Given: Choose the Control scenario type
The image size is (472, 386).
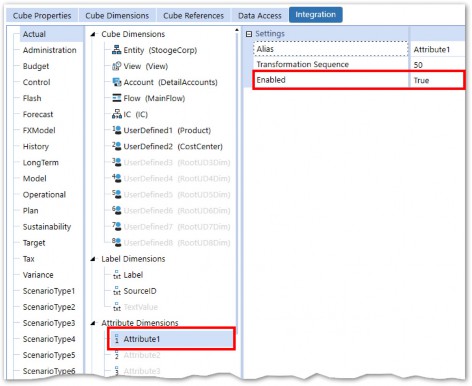Looking at the screenshot, I should pos(37,82).
